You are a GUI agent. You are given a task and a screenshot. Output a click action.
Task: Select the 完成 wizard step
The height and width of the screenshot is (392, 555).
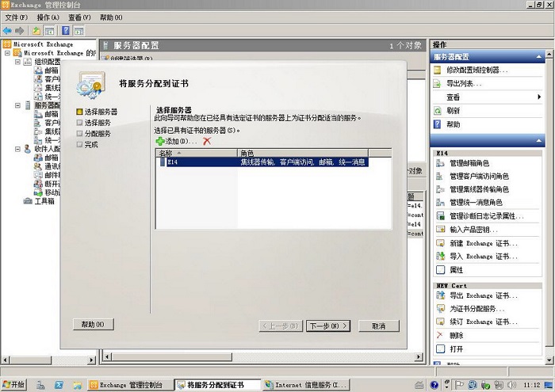click(87, 145)
